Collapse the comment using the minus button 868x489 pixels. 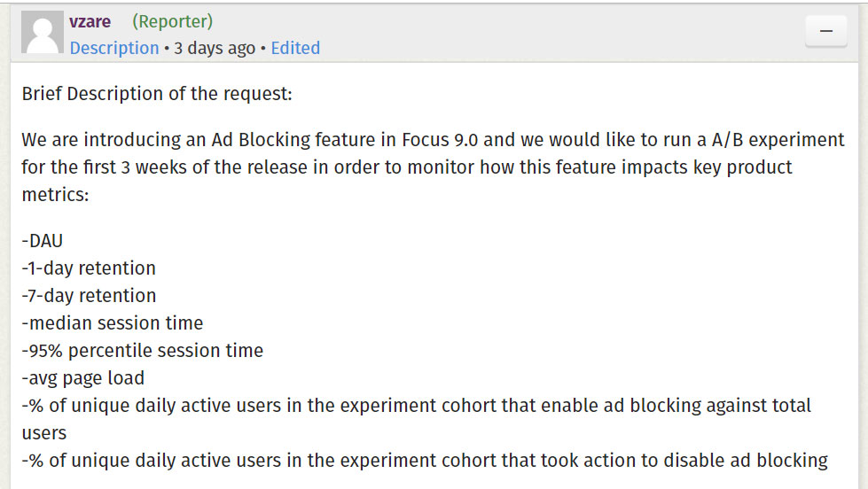(826, 32)
